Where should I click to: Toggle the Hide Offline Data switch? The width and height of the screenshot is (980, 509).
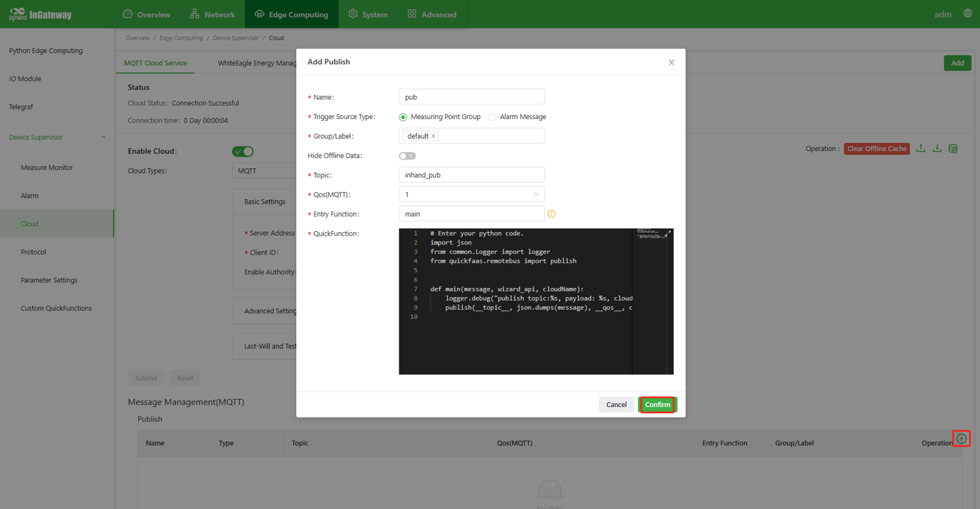coord(407,156)
